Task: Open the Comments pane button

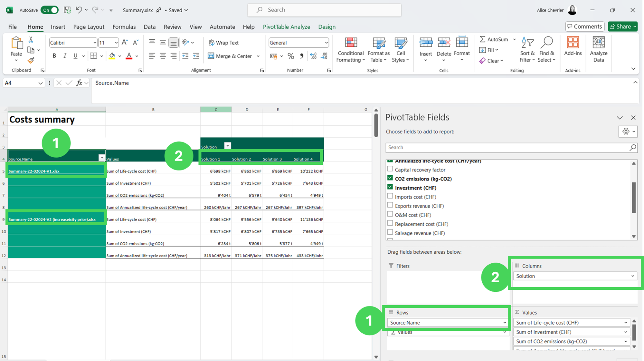Action: (584, 26)
